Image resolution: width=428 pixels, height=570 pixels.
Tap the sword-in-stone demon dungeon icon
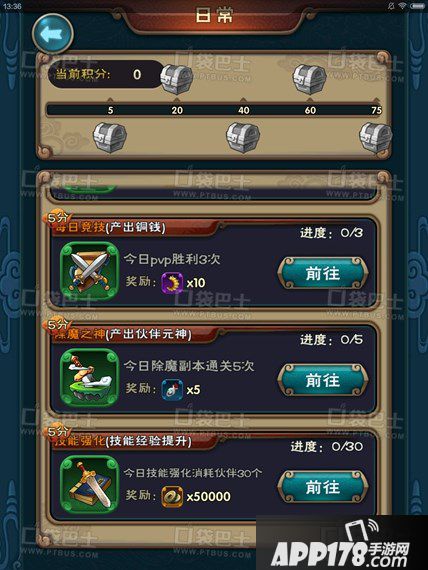point(89,378)
